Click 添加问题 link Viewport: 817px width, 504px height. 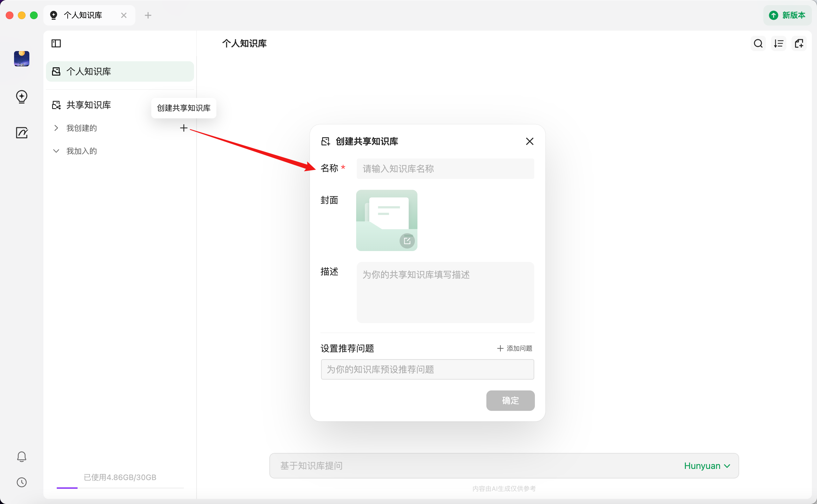[x=514, y=348]
